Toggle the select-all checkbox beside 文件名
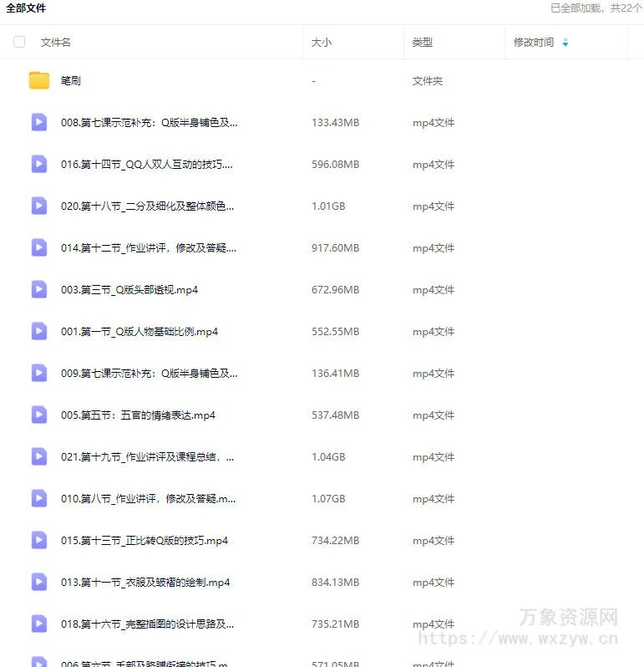Screen dimensions: 644x667 tap(19, 42)
